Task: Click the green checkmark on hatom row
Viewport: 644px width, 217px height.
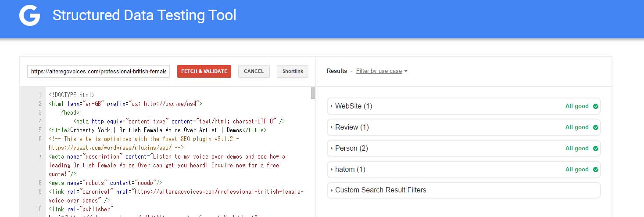Action: 595,170
